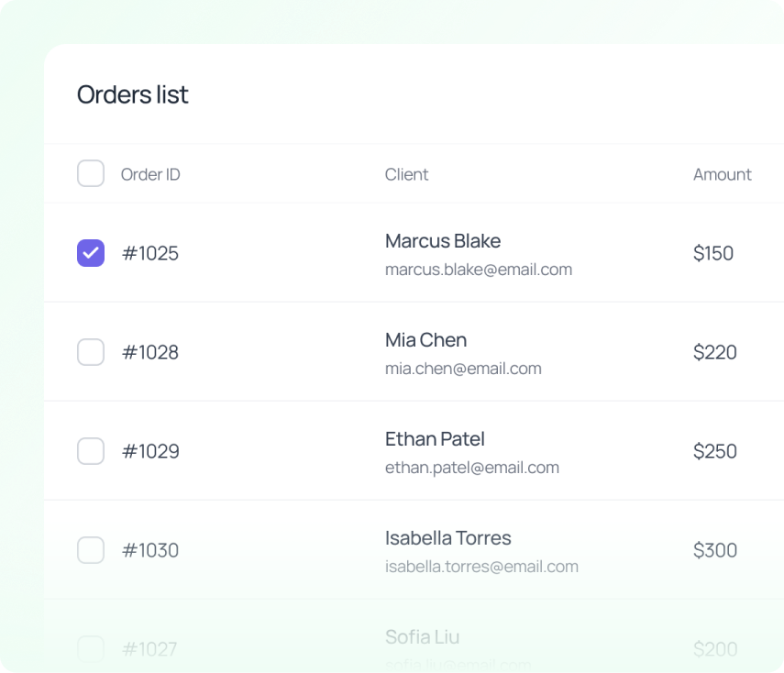Click isabella.torres@email.com email address
This screenshot has height=673, width=784.
point(481,567)
